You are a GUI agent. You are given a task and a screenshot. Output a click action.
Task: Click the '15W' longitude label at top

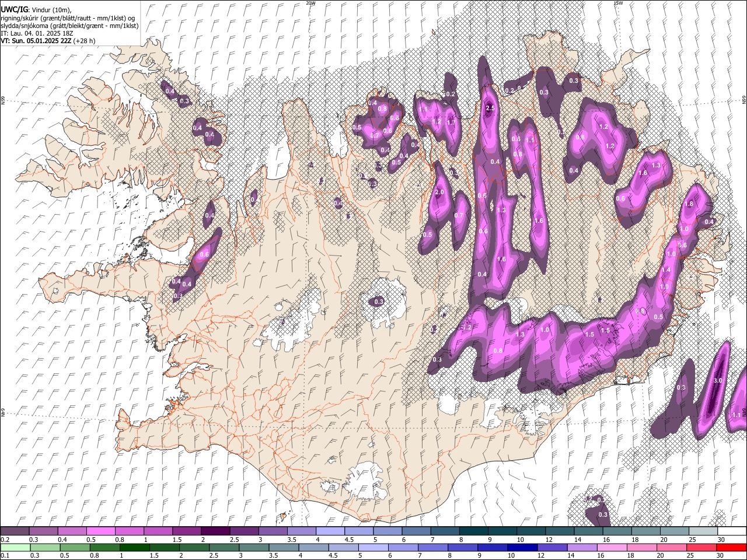pyautogui.click(x=618, y=3)
